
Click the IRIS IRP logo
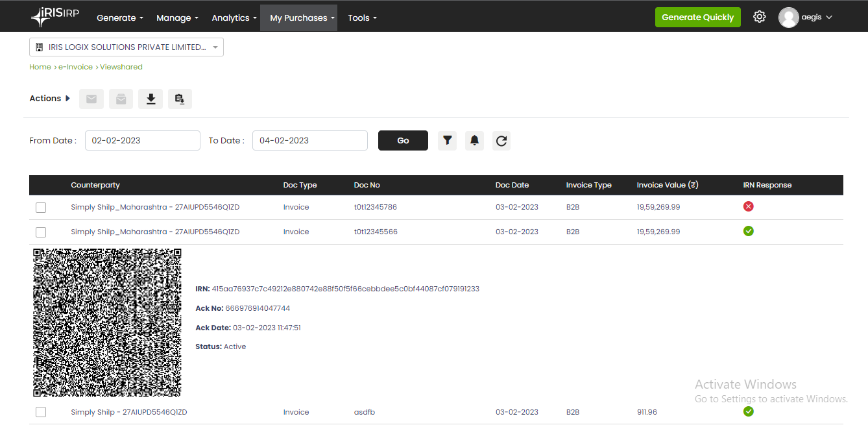tap(55, 17)
